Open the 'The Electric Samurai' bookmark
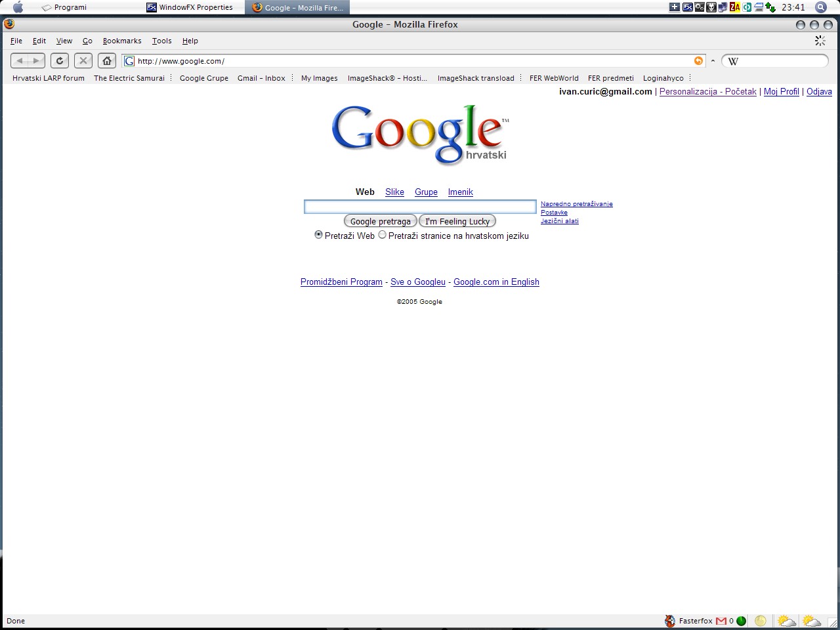This screenshot has height=630, width=840. tap(129, 78)
